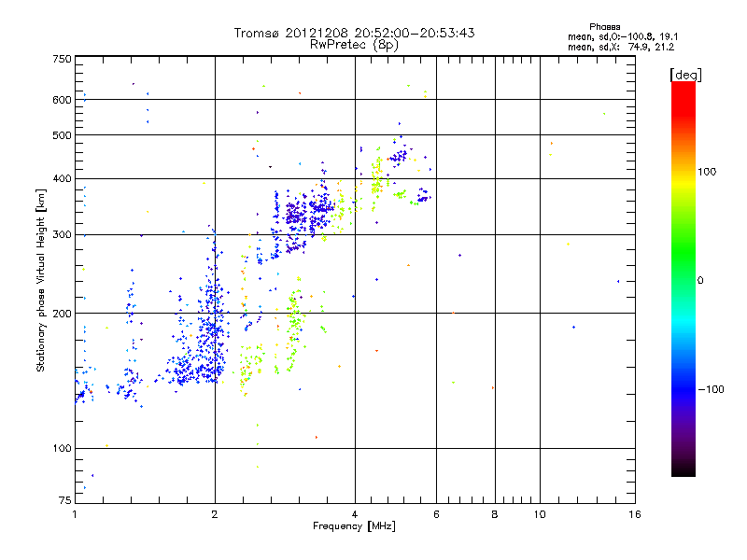
Task: Pick the black bottom of the phase colorbar
Action: pyautogui.click(x=684, y=471)
